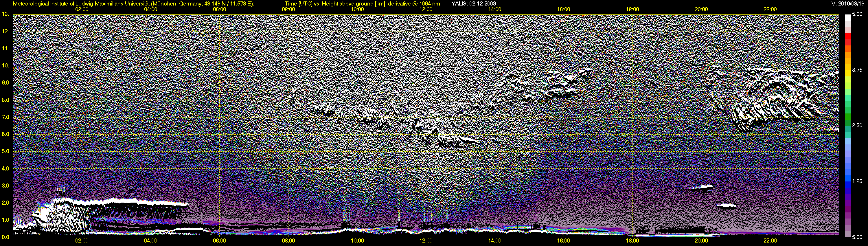Click the 06:00 label on the top time axis

219,10
